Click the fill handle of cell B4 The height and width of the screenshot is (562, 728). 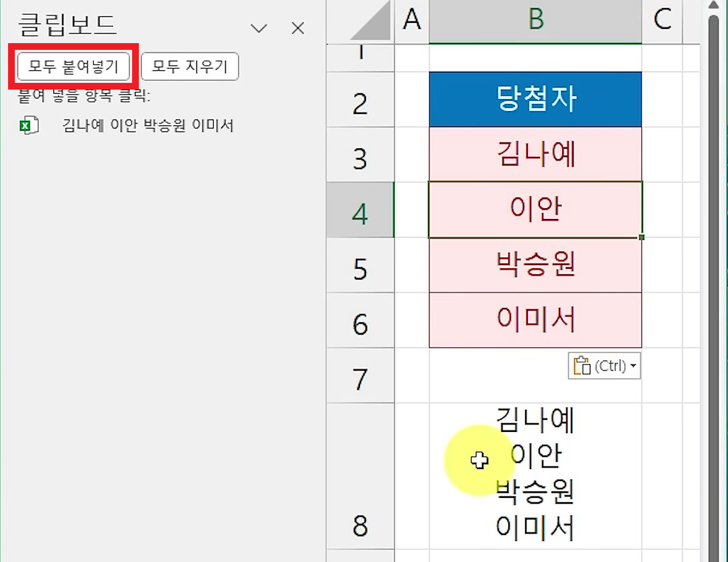coord(642,237)
